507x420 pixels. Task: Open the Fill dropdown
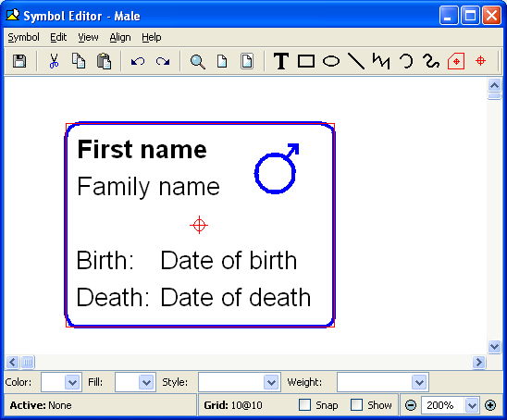point(146,382)
